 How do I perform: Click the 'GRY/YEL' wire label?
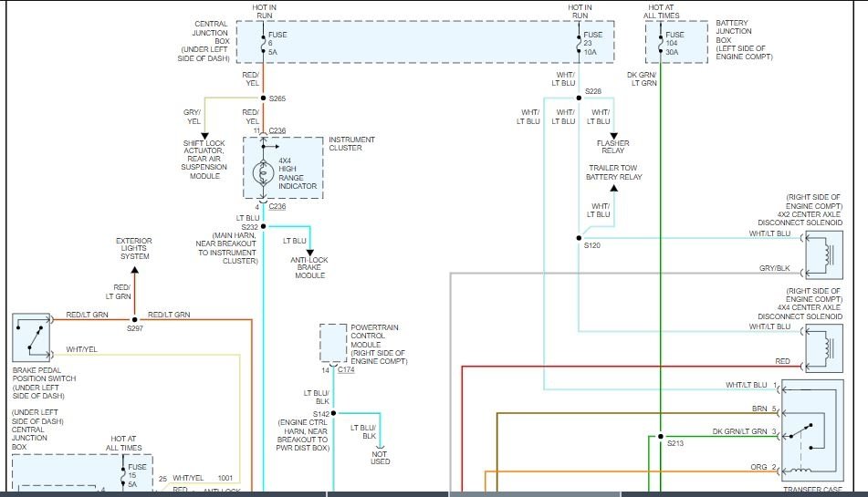pyautogui.click(x=193, y=117)
